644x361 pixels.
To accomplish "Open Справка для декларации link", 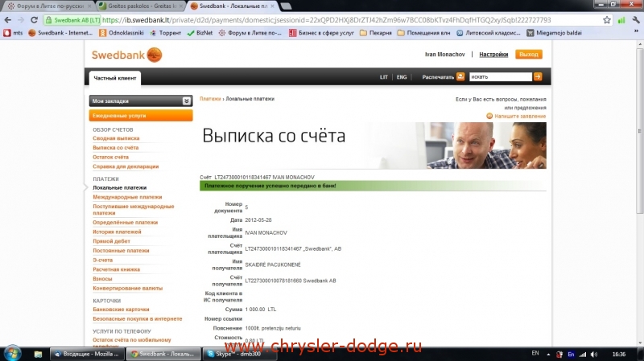I will 126,166.
